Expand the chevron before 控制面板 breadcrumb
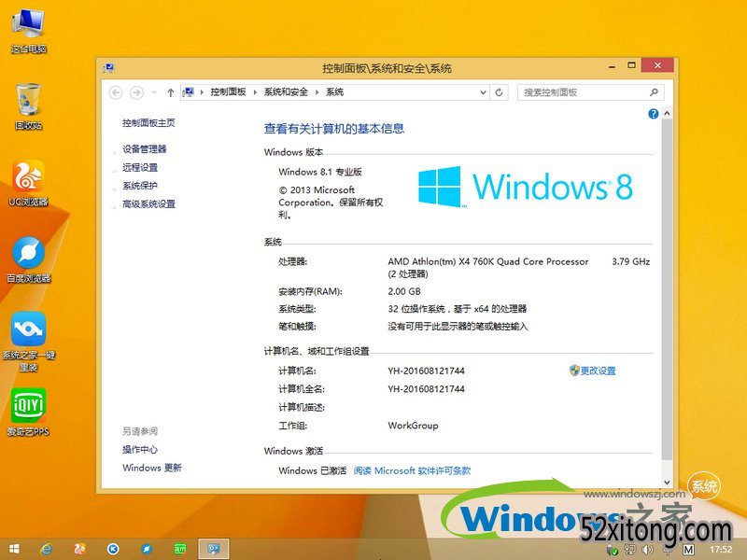747x560 pixels. (x=202, y=92)
